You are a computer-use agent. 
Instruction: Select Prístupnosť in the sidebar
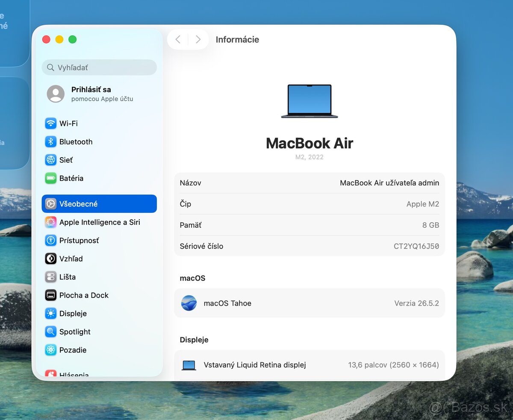coord(99,241)
